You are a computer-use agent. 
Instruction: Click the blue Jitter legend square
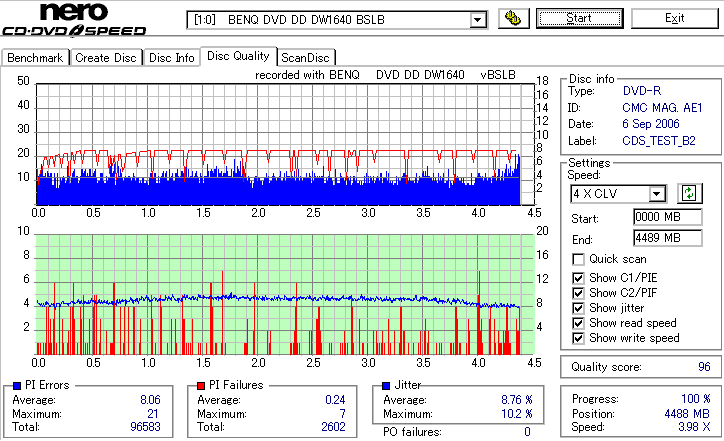pyautogui.click(x=386, y=386)
